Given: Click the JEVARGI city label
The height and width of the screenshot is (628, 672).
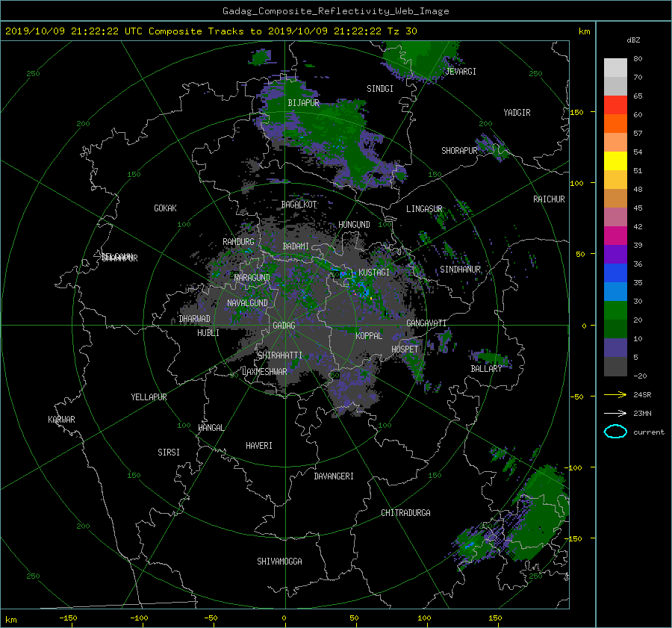Looking at the screenshot, I should click(461, 72).
